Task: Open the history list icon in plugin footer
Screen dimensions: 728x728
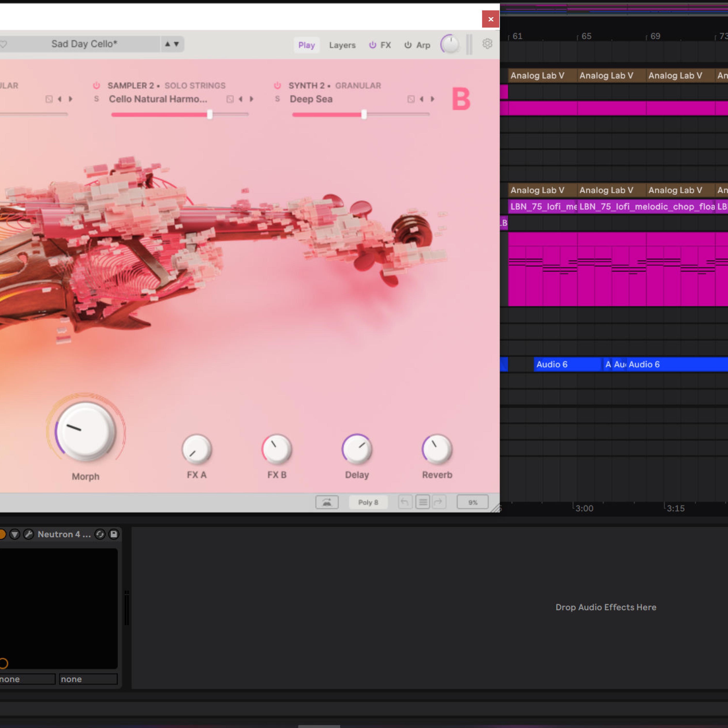Action: click(422, 502)
